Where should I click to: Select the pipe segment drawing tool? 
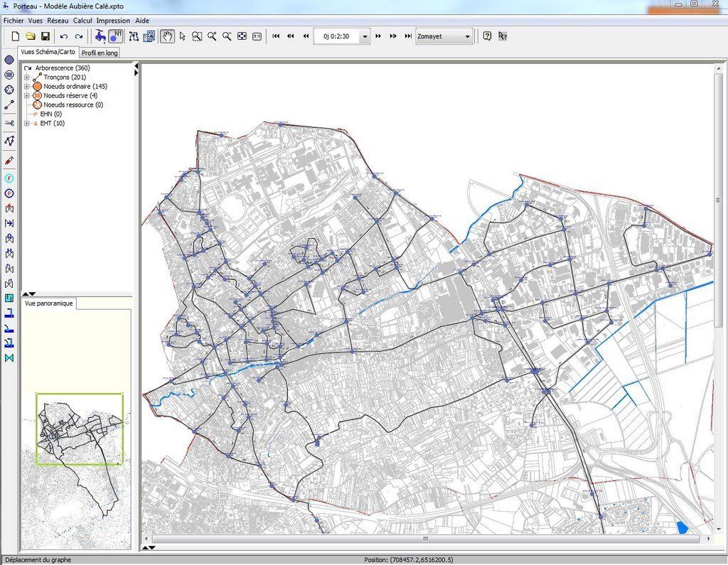click(9, 104)
